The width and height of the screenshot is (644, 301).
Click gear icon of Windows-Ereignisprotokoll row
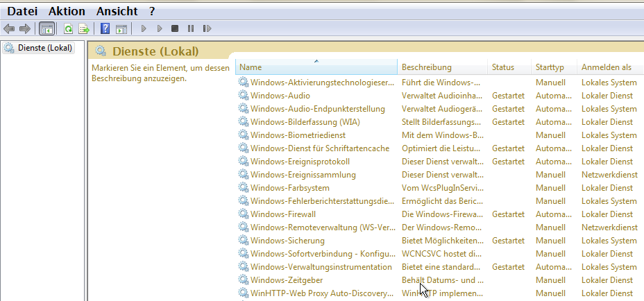(x=244, y=162)
